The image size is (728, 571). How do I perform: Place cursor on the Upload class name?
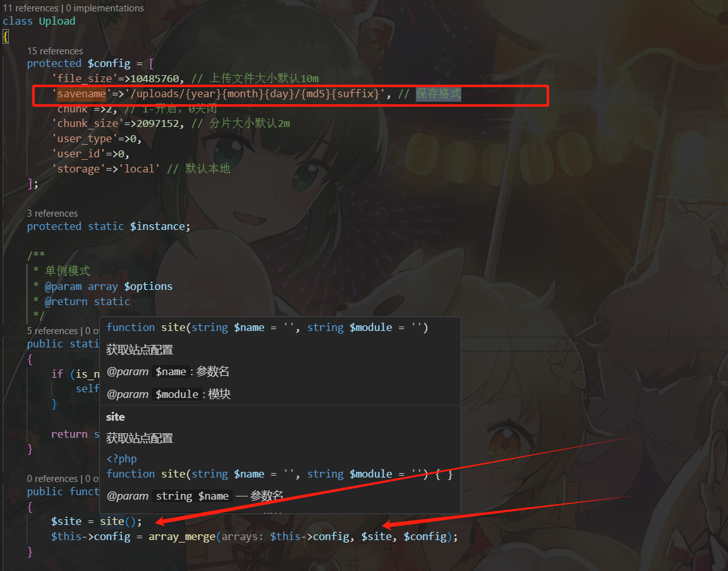pyautogui.click(x=57, y=21)
